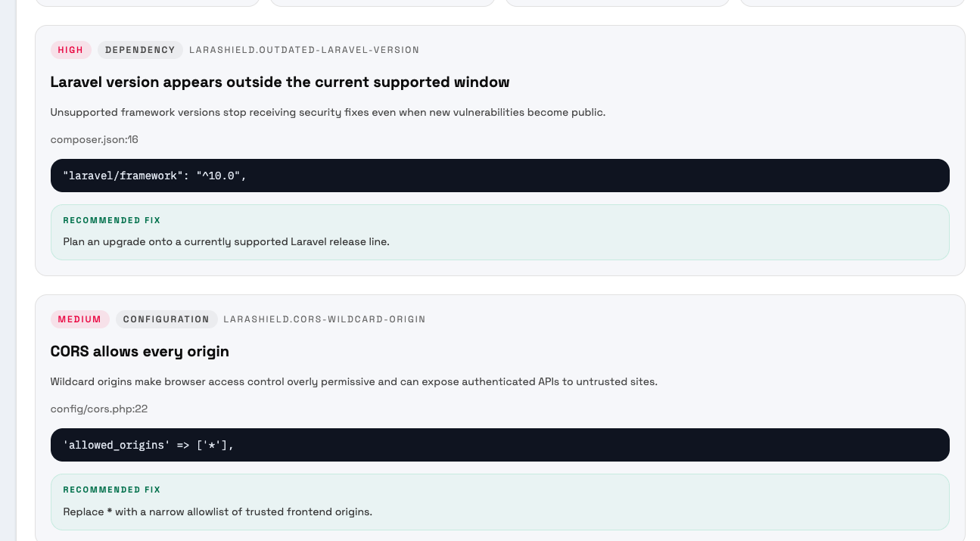The width and height of the screenshot is (980, 541).
Task: Click the second summary card at top
Action: pyautogui.click(x=382, y=3)
